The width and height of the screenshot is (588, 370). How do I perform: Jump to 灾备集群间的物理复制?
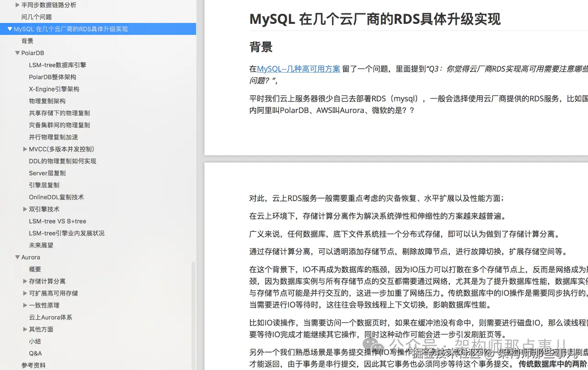tap(59, 125)
